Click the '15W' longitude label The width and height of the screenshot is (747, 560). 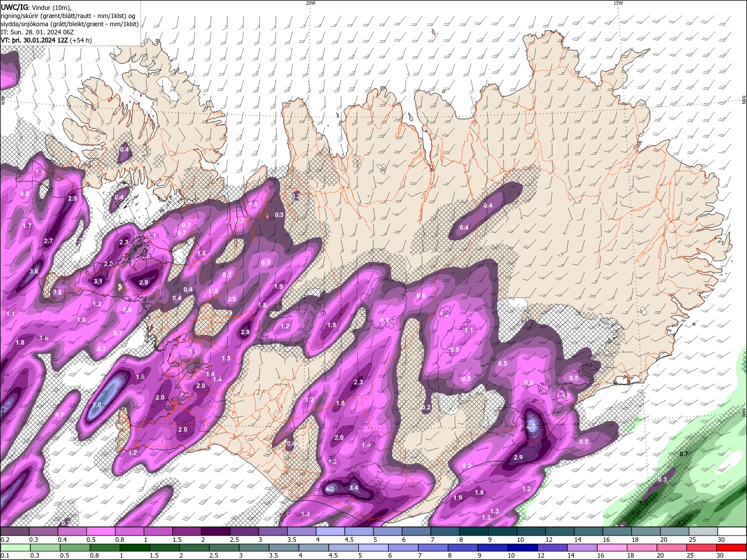tap(617, 3)
